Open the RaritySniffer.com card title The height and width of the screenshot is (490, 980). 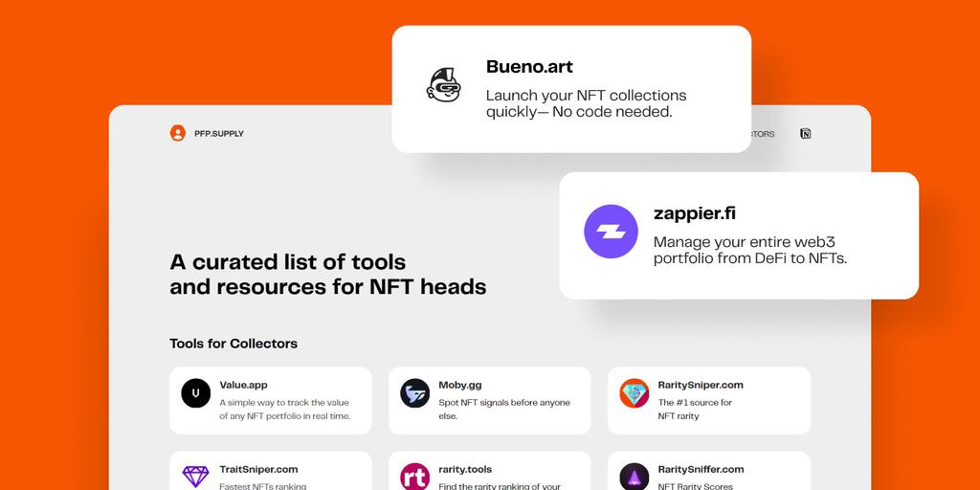tap(702, 469)
